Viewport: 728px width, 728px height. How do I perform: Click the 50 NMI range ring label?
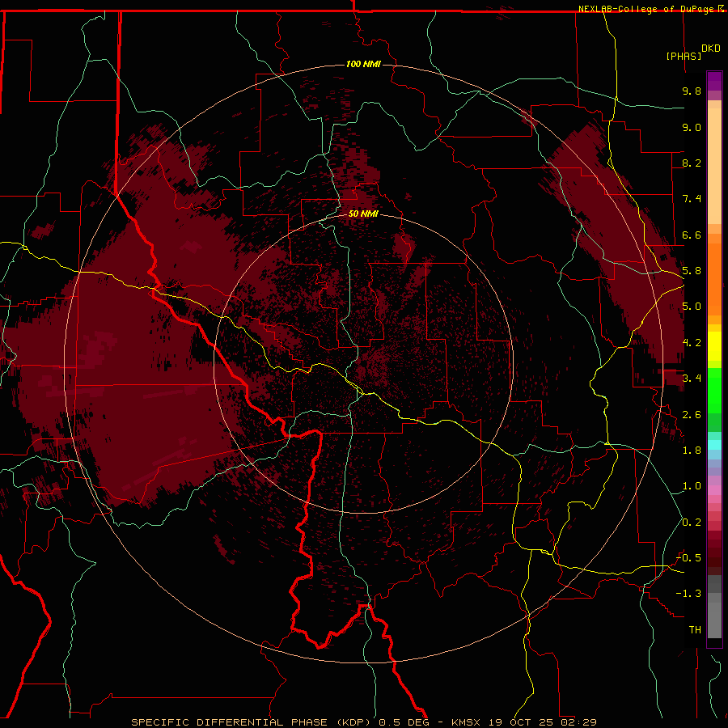[x=363, y=214]
